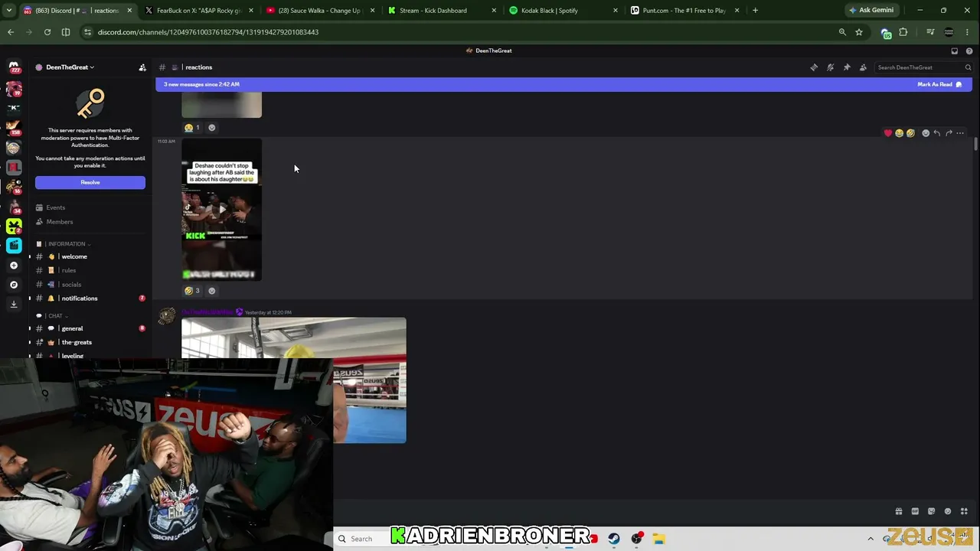Click the Chrome address bar URL

pos(208,32)
